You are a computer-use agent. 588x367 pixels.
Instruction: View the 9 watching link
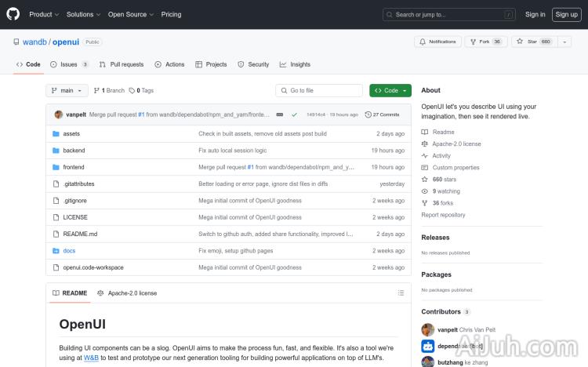[441, 191]
